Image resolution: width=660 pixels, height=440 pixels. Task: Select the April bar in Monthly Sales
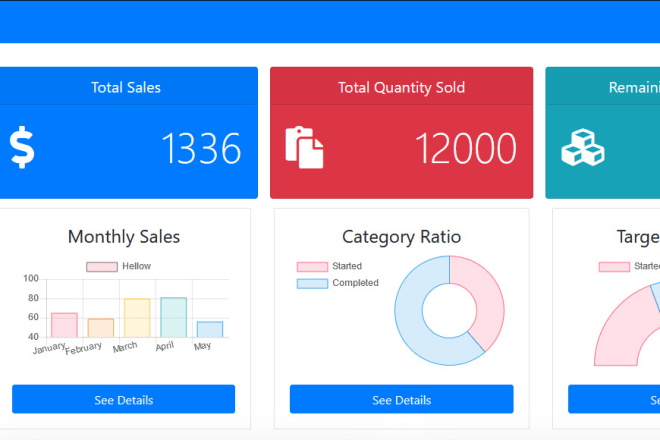(173, 317)
